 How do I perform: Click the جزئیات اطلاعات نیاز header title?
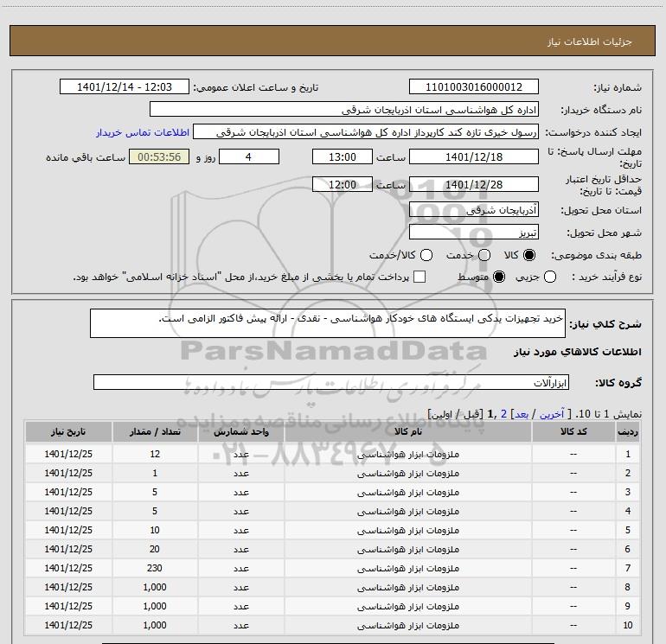click(590, 41)
